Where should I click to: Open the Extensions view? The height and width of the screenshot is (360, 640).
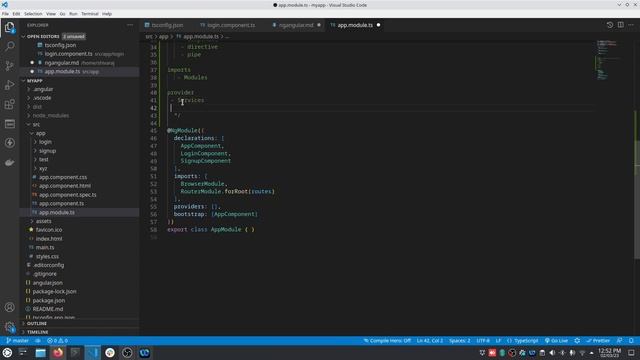(9, 104)
